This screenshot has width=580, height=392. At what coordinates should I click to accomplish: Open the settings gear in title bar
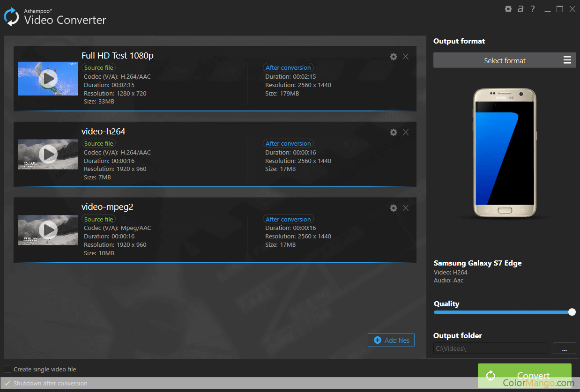tap(508, 9)
